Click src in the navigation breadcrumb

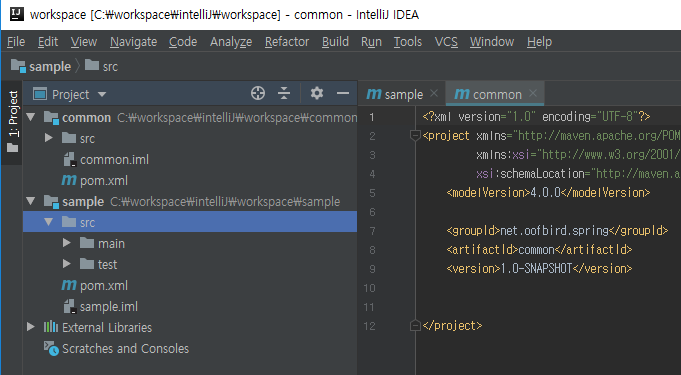pyautogui.click(x=110, y=66)
